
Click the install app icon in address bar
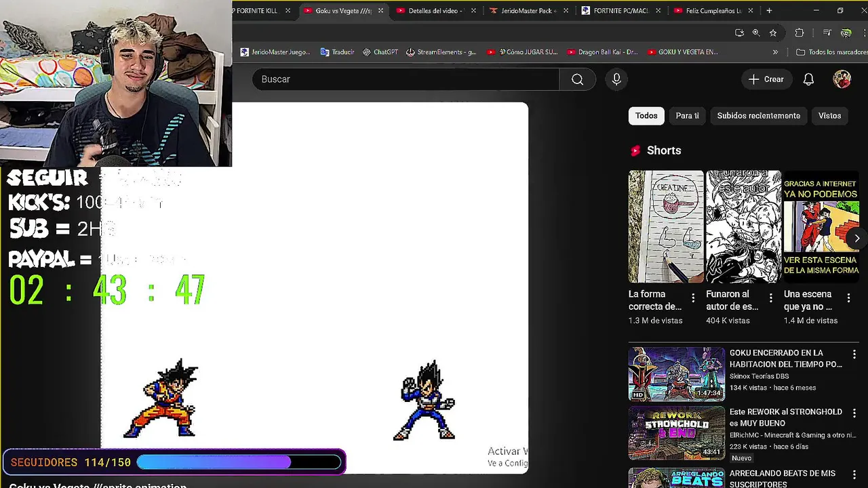click(x=739, y=33)
